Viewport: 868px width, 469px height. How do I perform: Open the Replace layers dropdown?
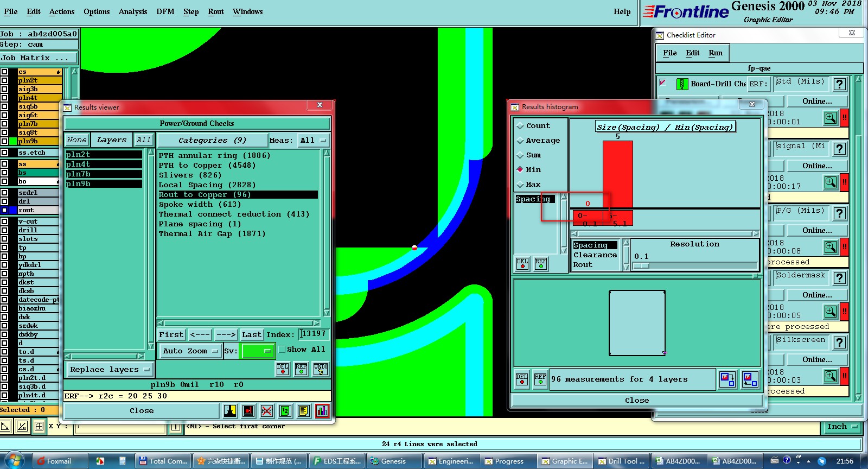[x=110, y=370]
